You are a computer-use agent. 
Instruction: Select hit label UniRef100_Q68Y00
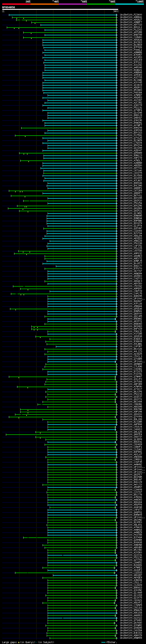click(131, 314)
